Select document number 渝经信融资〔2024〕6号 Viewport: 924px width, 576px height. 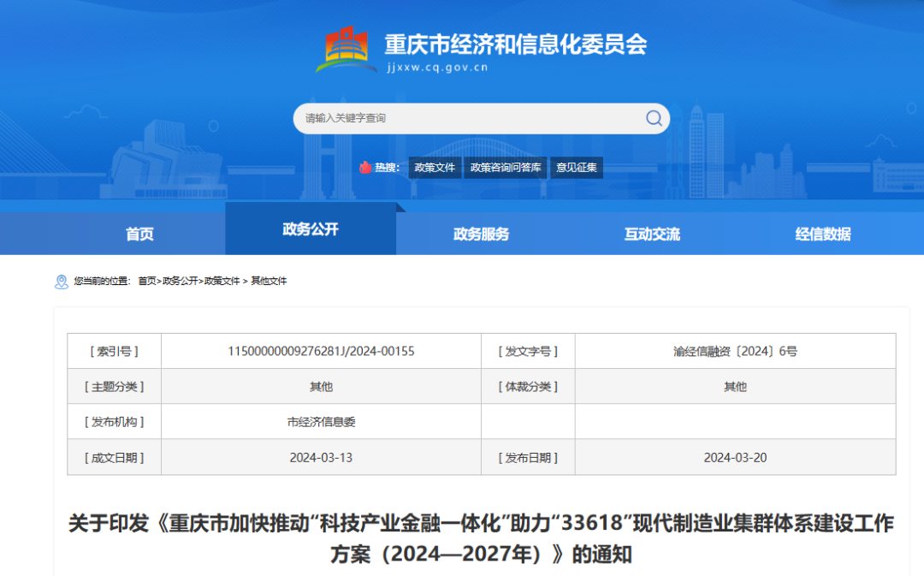coord(735,352)
